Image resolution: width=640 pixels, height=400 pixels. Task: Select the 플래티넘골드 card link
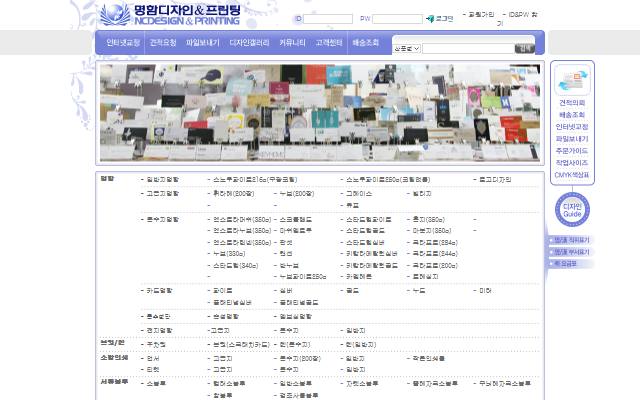coord(299,302)
